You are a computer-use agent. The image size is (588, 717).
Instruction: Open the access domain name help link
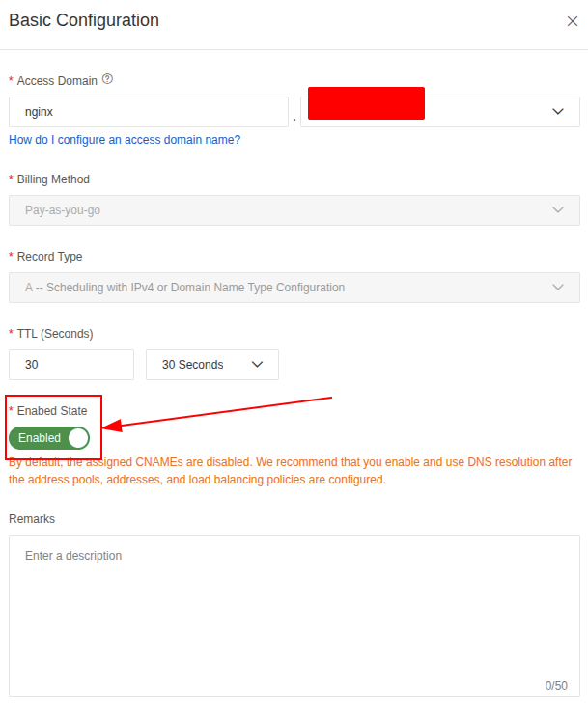[125, 140]
